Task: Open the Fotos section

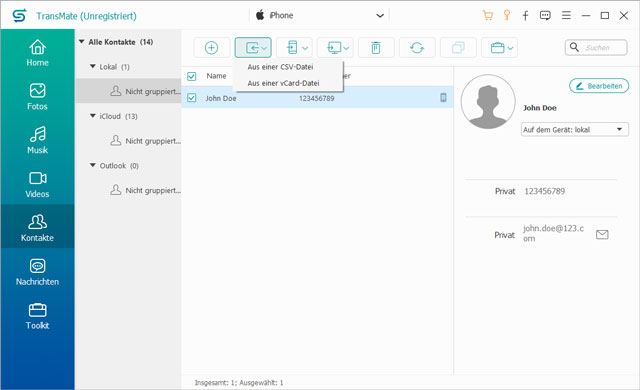Action: click(x=37, y=97)
